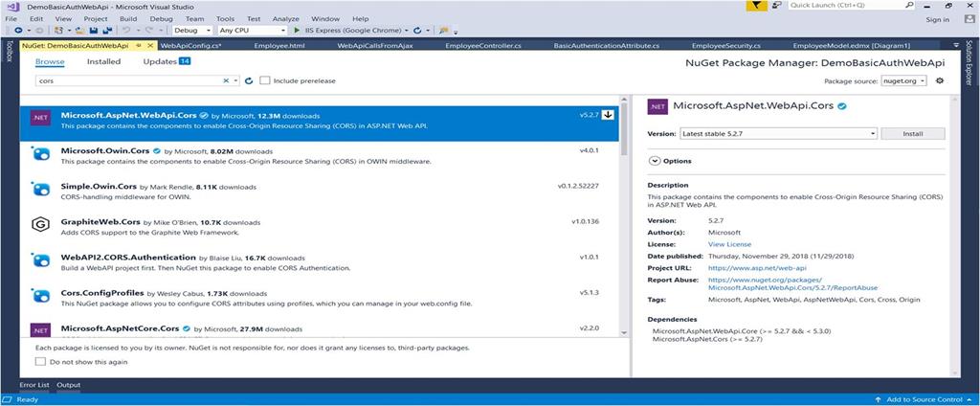Click the browser refresh icon in toolbar
The width and height of the screenshot is (980, 406).
[417, 30]
